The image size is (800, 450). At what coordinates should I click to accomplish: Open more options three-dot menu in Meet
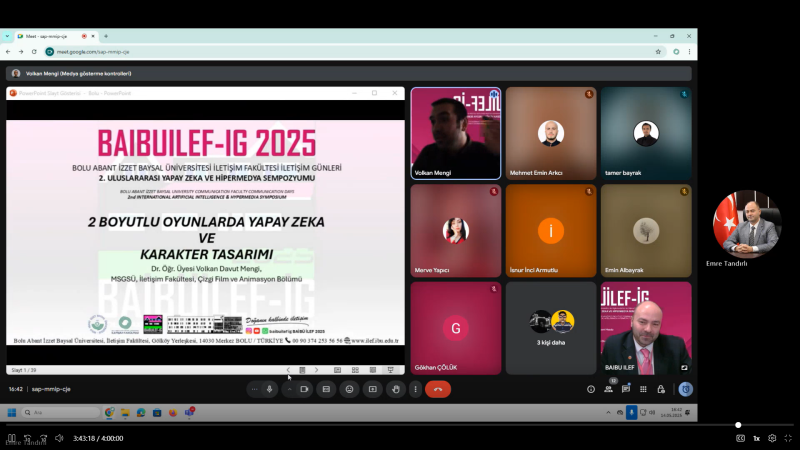(415, 389)
